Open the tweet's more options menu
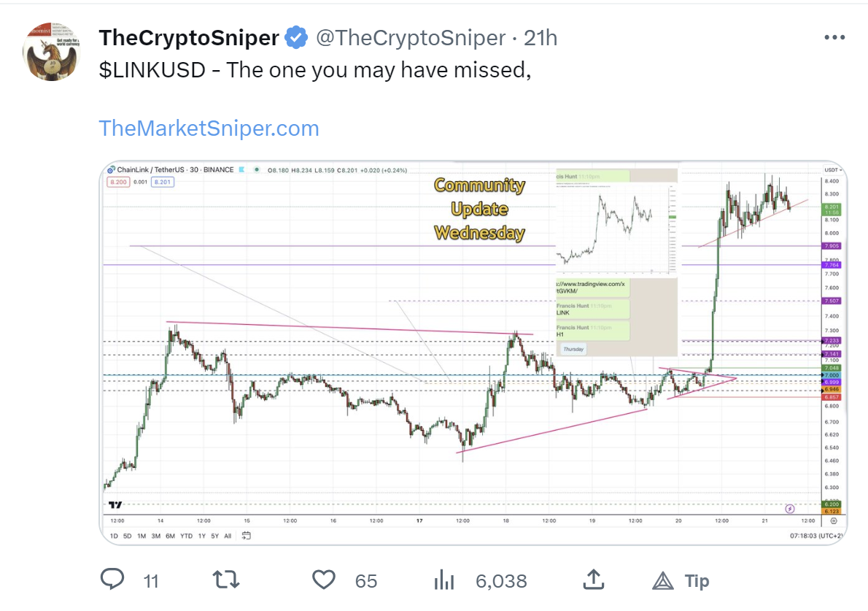 [x=834, y=38]
